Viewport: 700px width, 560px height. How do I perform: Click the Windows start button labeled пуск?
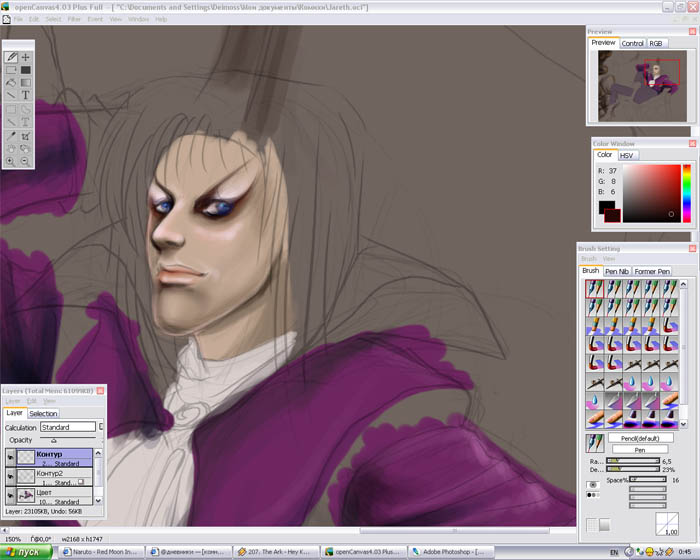point(26,552)
